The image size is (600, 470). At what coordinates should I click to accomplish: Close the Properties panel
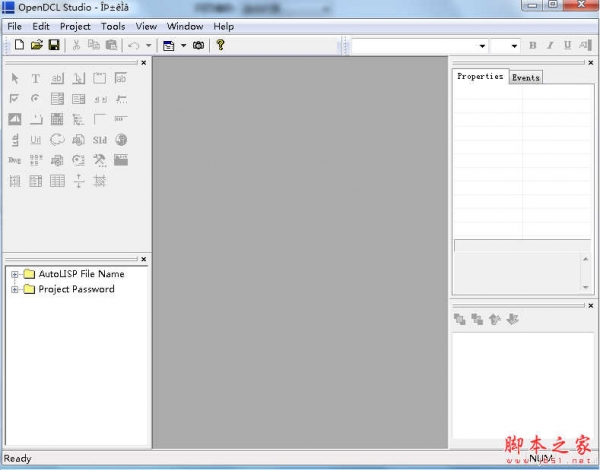590,62
